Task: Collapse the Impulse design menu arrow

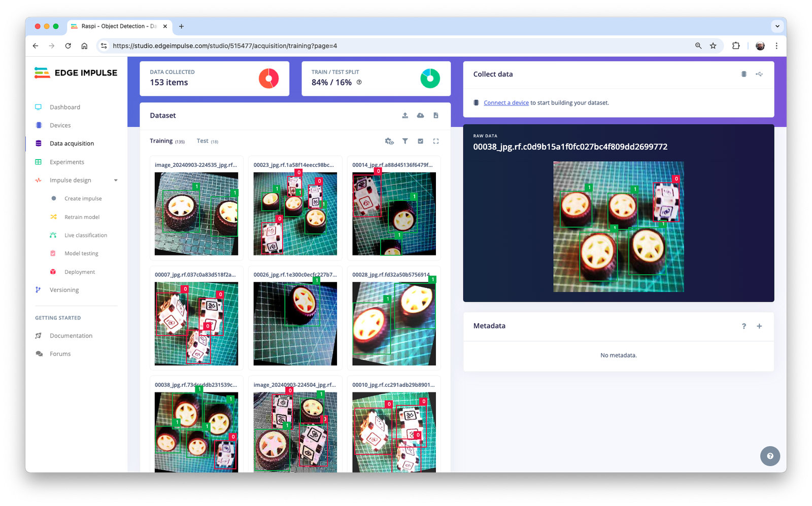Action: [116, 180]
